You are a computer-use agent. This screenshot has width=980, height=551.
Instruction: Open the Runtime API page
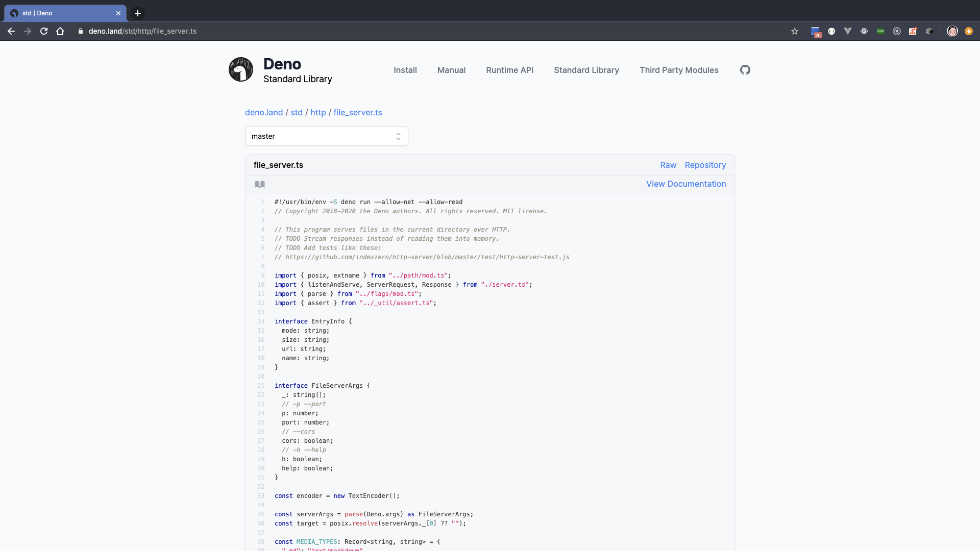pos(509,70)
